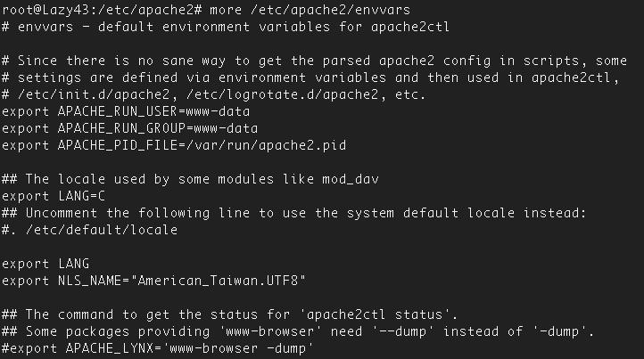Click the standalone export LANG line
Image resolution: width=644 pixels, height=359 pixels.
point(45,264)
